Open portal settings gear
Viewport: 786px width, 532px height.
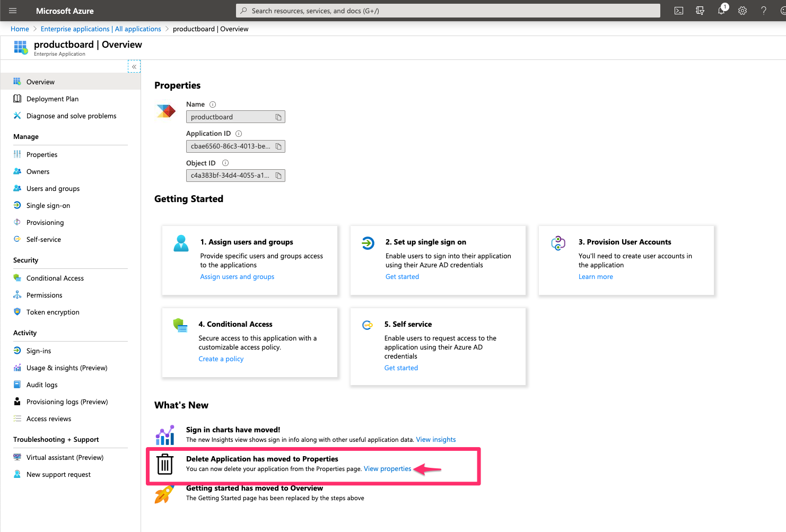tap(743, 11)
